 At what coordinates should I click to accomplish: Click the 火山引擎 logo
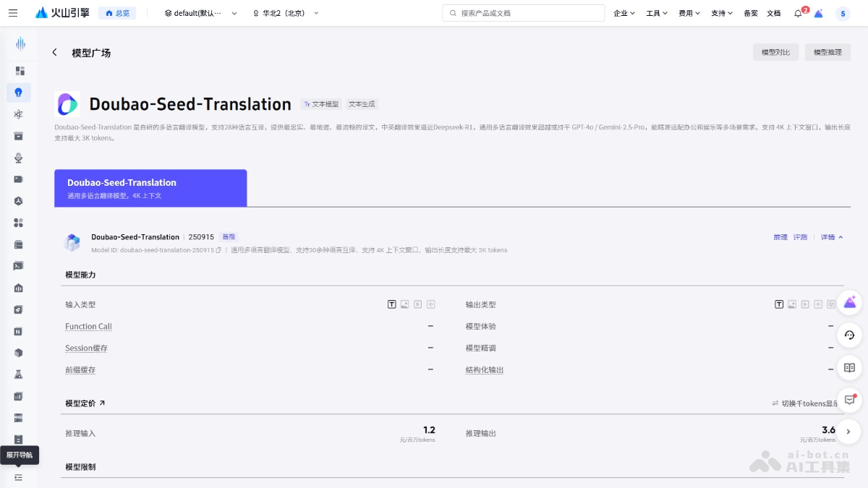click(x=61, y=12)
